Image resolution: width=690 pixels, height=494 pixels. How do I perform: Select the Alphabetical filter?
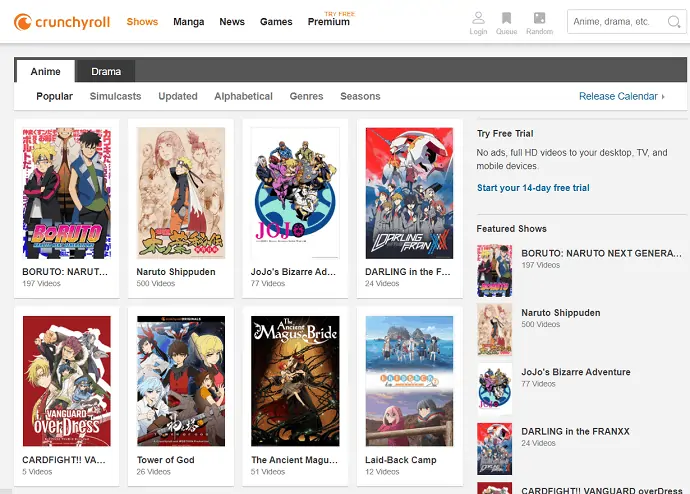243,96
